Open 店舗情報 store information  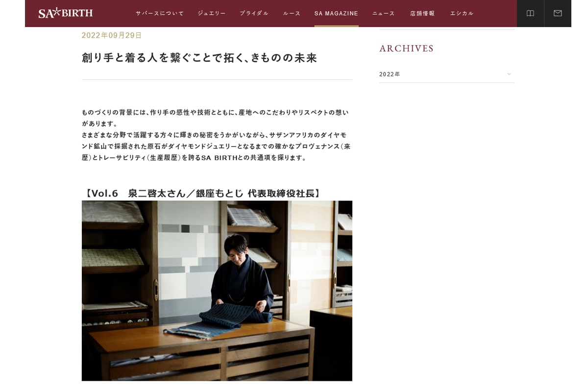click(422, 13)
